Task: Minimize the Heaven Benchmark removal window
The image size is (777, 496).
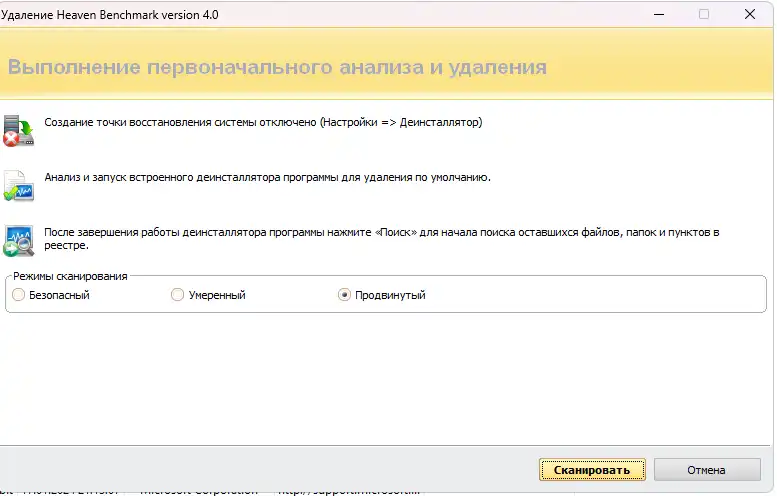Action: point(659,14)
